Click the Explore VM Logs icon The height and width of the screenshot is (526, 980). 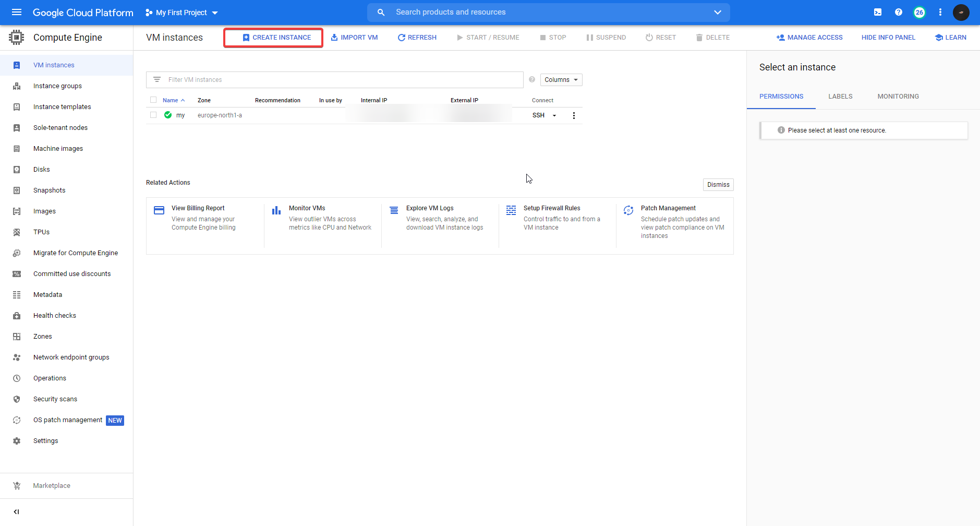pos(394,210)
